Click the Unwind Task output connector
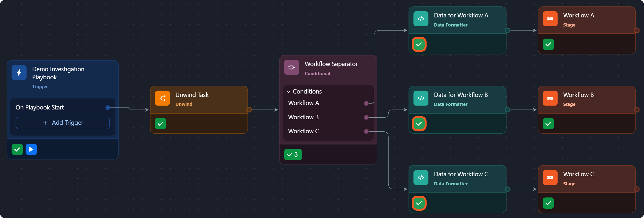The image size is (644, 218). coord(249,110)
